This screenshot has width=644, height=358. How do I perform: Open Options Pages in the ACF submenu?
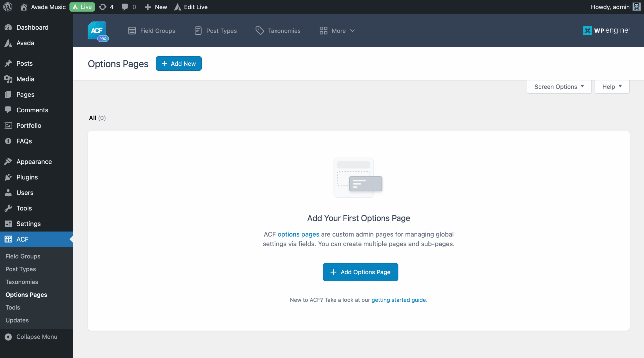tap(26, 294)
